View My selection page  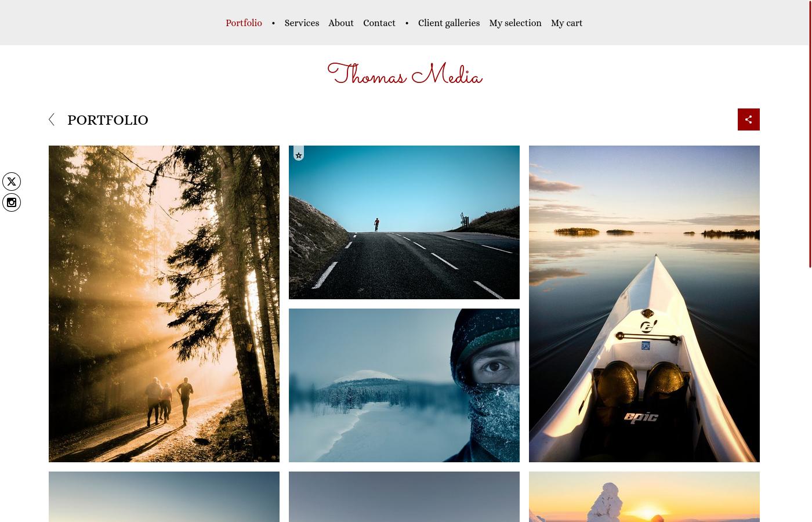(515, 23)
